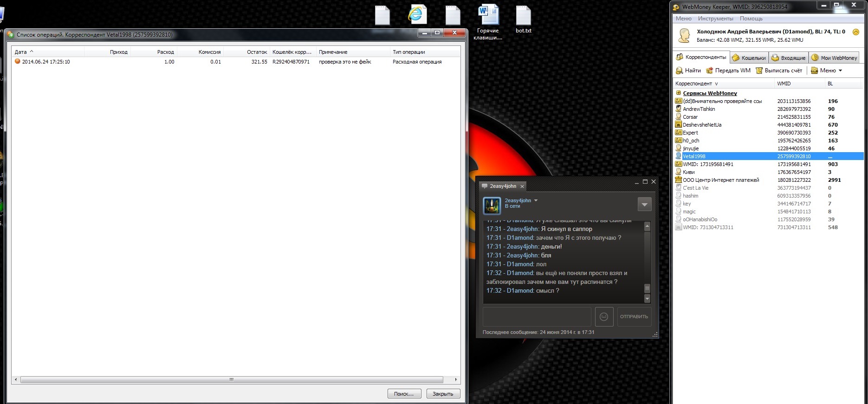Click the chat message input field
This screenshot has width=868, height=404.
(x=537, y=316)
